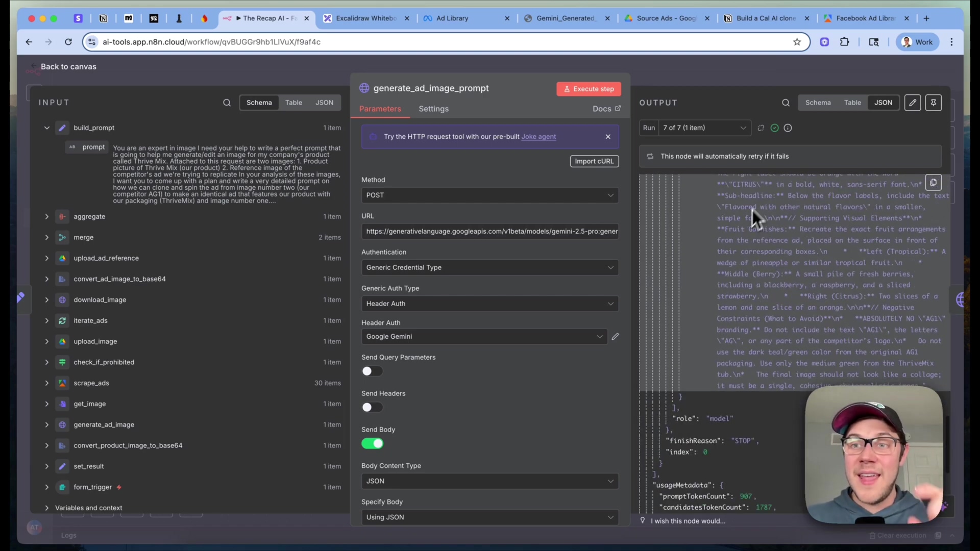
Task: Click the iterate_ads loop icon
Action: [x=62, y=321]
